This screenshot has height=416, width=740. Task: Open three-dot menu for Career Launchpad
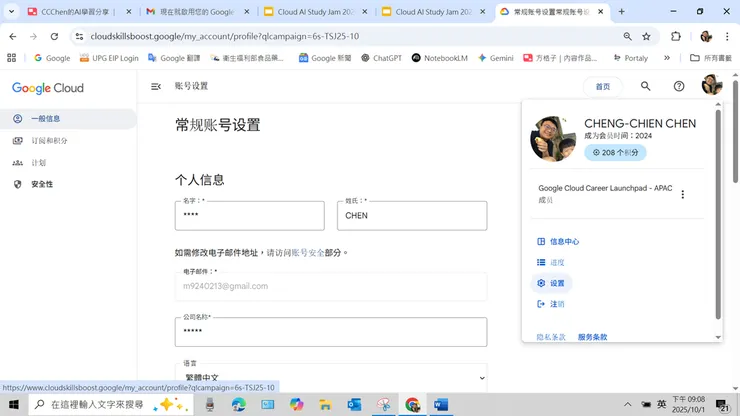click(682, 195)
